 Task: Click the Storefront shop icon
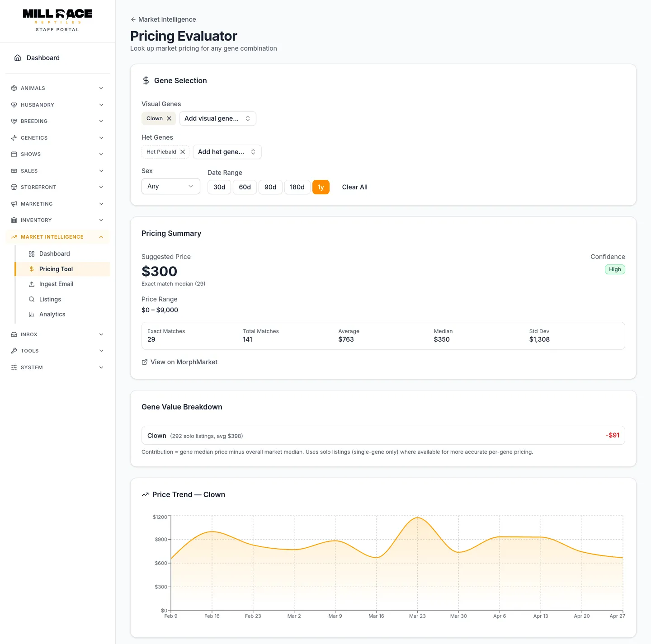14,187
